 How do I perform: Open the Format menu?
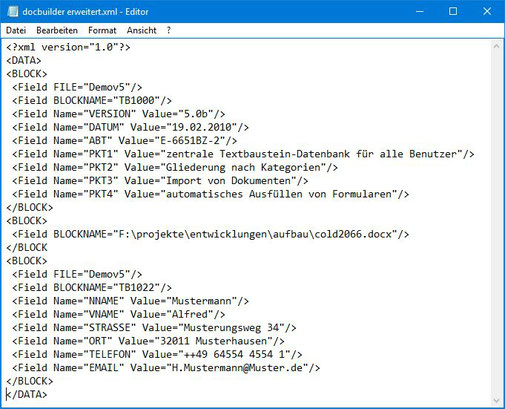[x=102, y=30]
